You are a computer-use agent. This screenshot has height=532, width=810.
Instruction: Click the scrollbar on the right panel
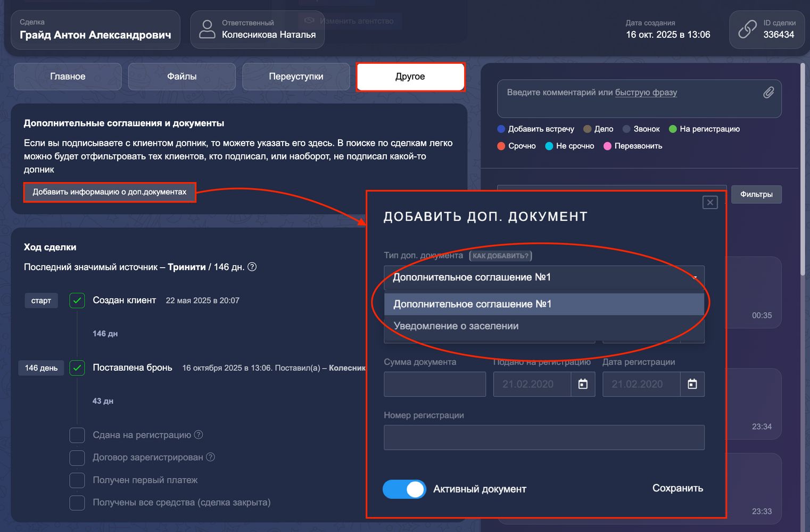[803, 170]
